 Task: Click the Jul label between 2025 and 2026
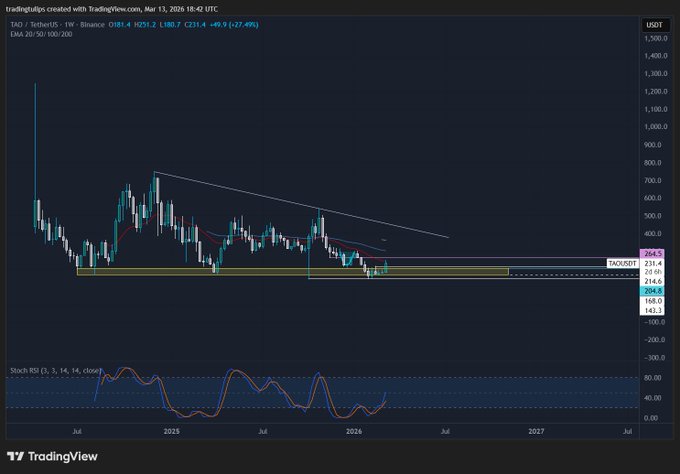tap(262, 432)
